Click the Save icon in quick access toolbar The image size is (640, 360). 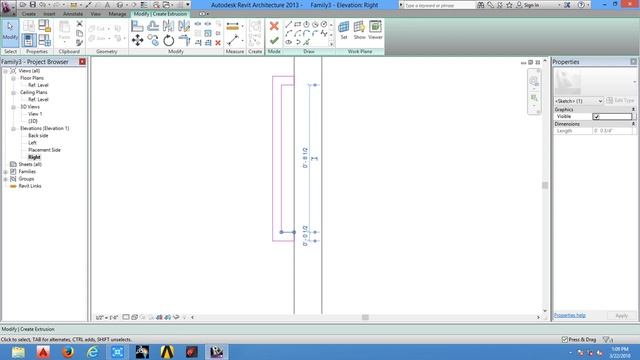click(x=33, y=5)
